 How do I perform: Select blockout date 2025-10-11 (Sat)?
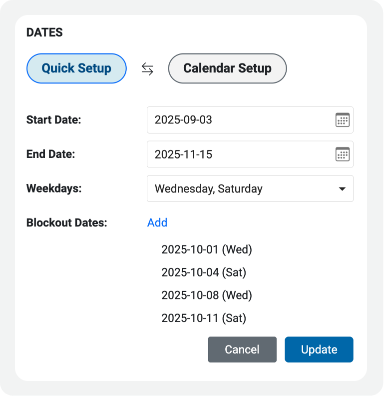point(204,318)
